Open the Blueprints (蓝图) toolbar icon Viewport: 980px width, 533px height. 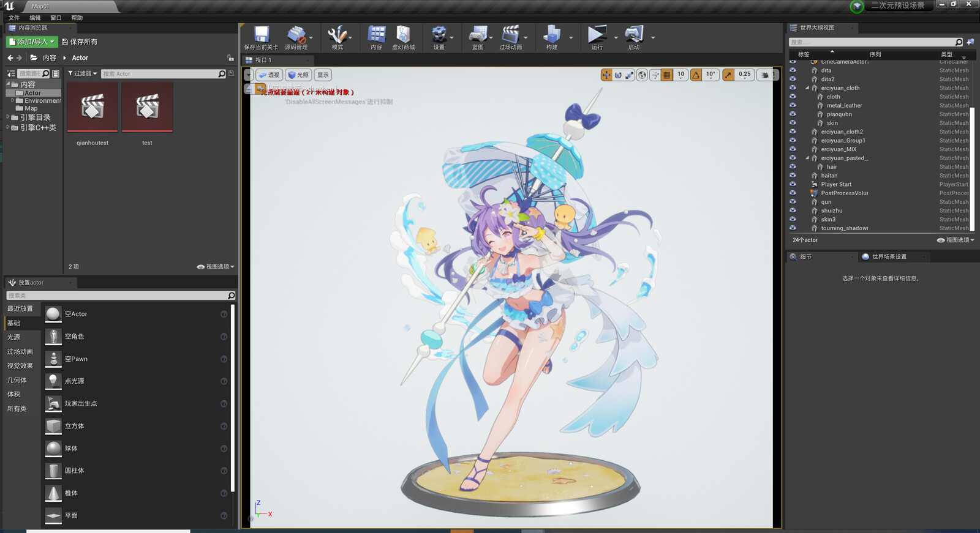(478, 37)
